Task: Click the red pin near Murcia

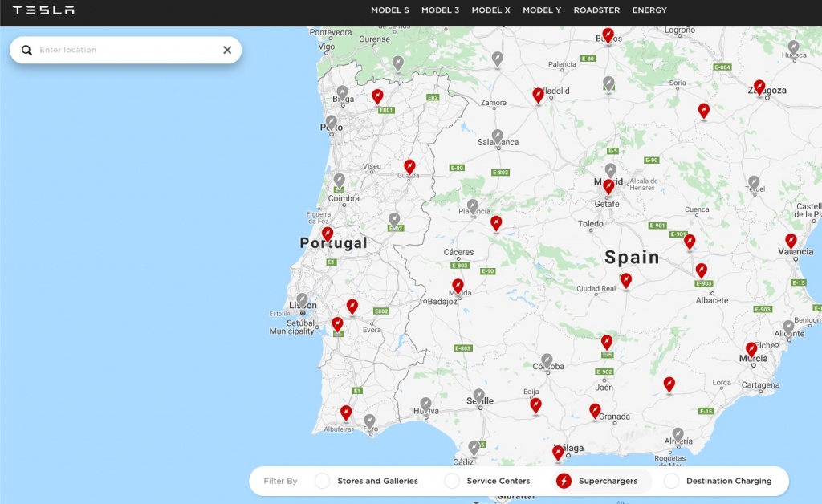Action: click(x=753, y=348)
